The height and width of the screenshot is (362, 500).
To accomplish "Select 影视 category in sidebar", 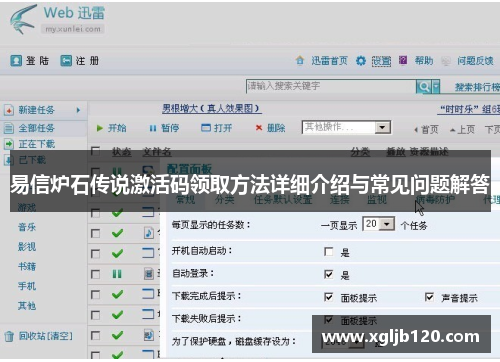I will [x=27, y=247].
